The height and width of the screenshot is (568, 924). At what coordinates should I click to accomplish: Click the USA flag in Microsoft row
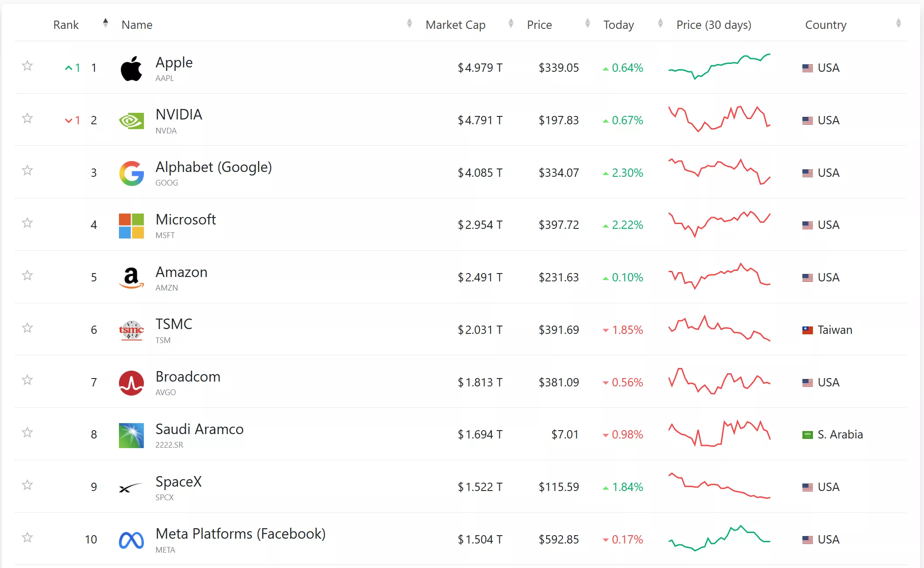coord(808,225)
